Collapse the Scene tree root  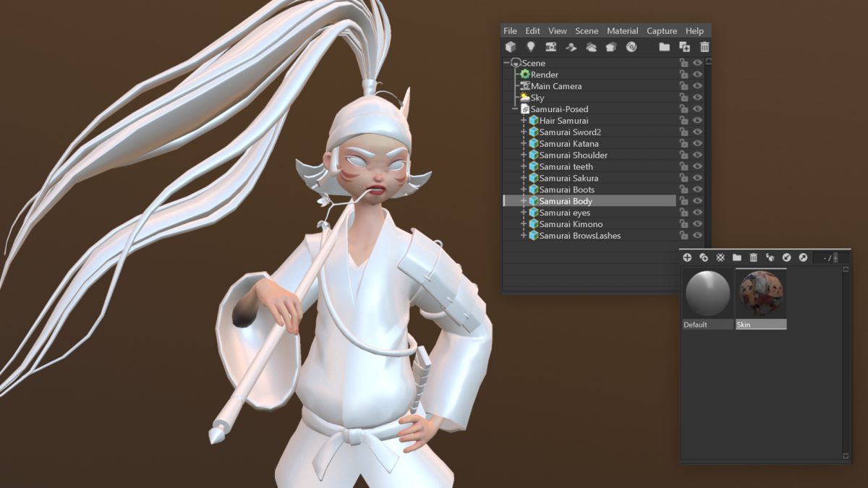[x=506, y=63]
